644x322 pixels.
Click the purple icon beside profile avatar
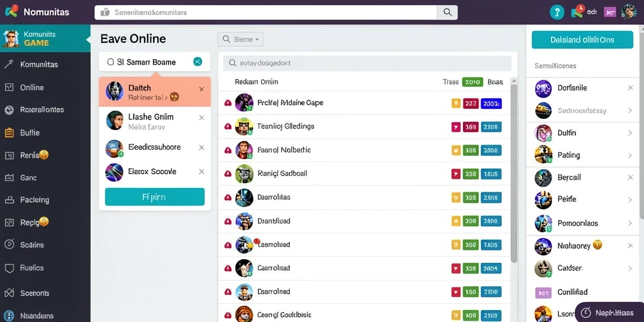[x=610, y=13]
